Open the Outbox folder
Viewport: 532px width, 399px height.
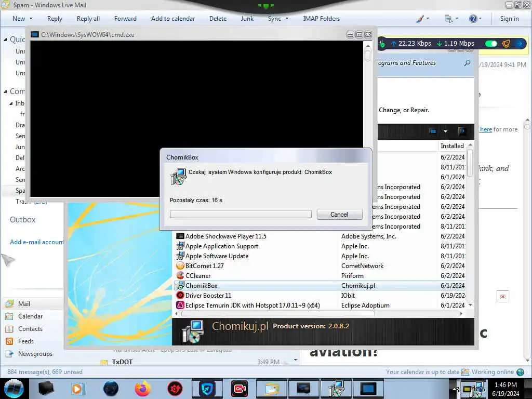click(x=23, y=220)
